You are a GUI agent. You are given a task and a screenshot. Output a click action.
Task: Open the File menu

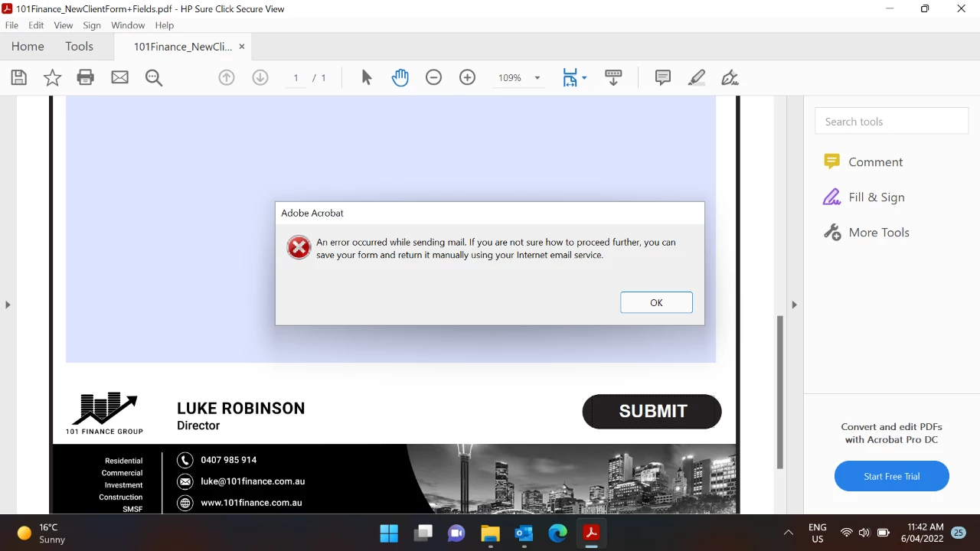(11, 25)
